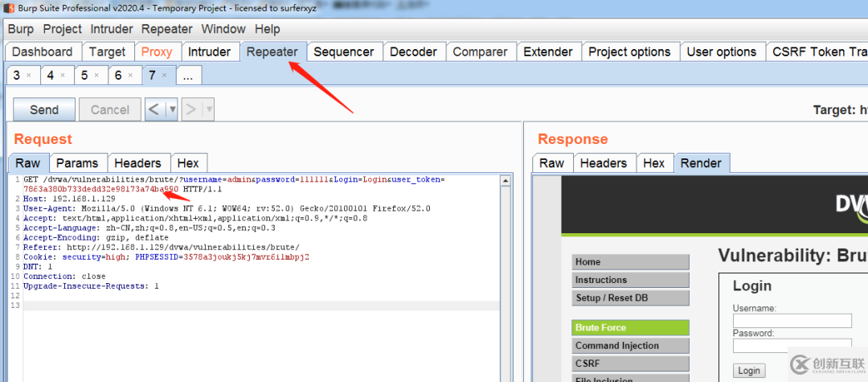Select Request Headers view tab
Screen dimensions: 868x382
coord(138,163)
